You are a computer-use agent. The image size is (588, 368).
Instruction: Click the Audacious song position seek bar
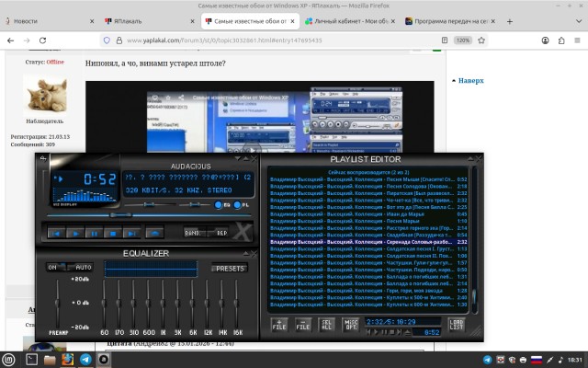click(x=149, y=215)
